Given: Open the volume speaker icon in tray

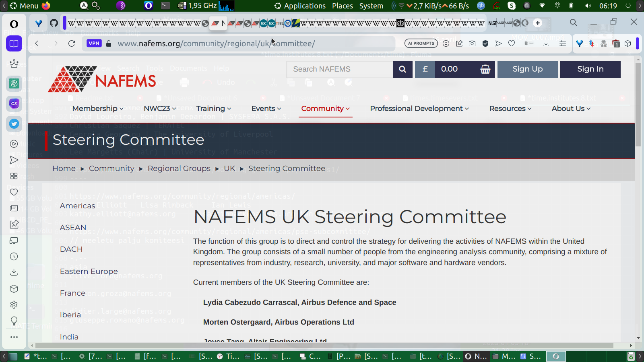Looking at the screenshot, I should [588, 6].
